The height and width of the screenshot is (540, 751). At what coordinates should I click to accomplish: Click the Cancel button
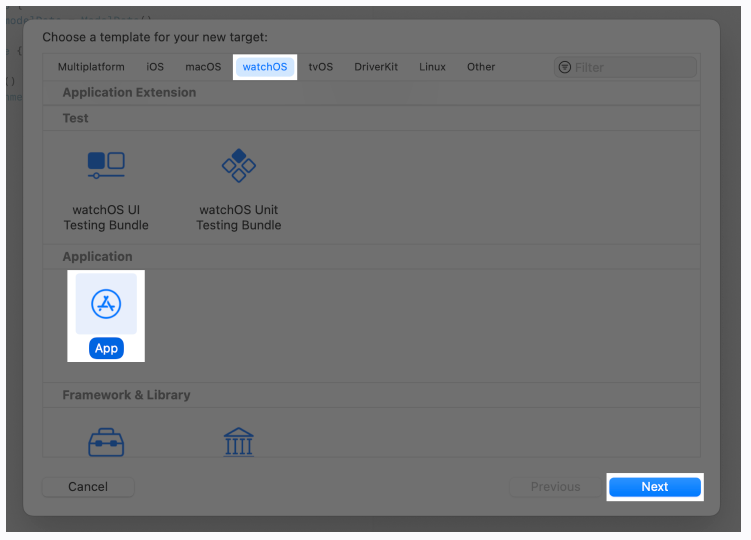pos(88,487)
